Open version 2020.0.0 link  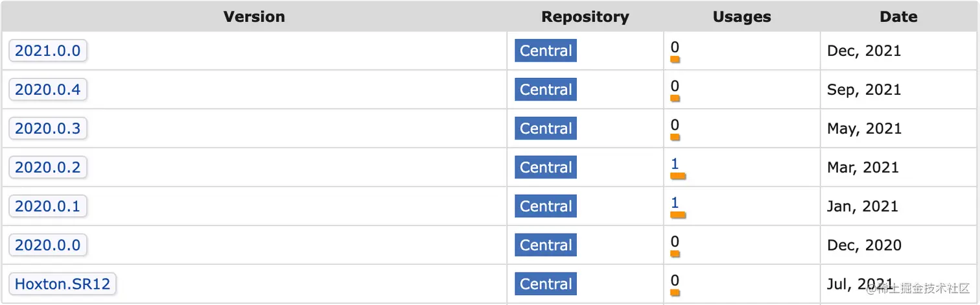click(x=48, y=245)
